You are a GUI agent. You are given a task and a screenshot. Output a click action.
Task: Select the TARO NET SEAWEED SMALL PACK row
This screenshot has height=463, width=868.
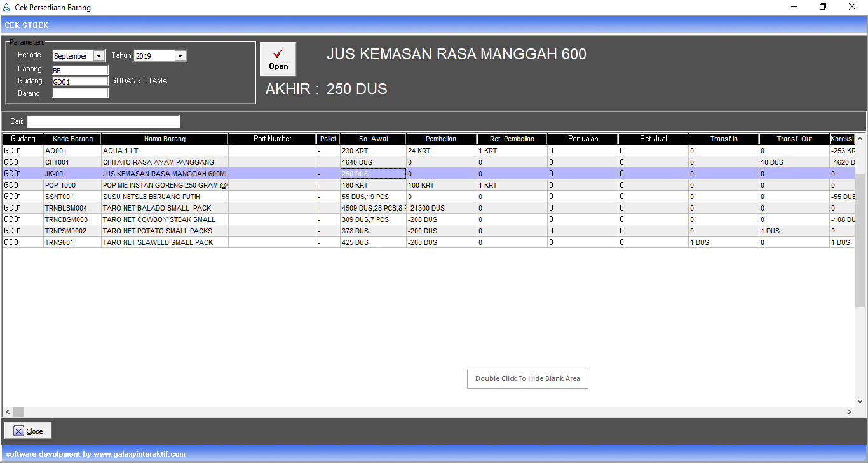[x=165, y=242]
